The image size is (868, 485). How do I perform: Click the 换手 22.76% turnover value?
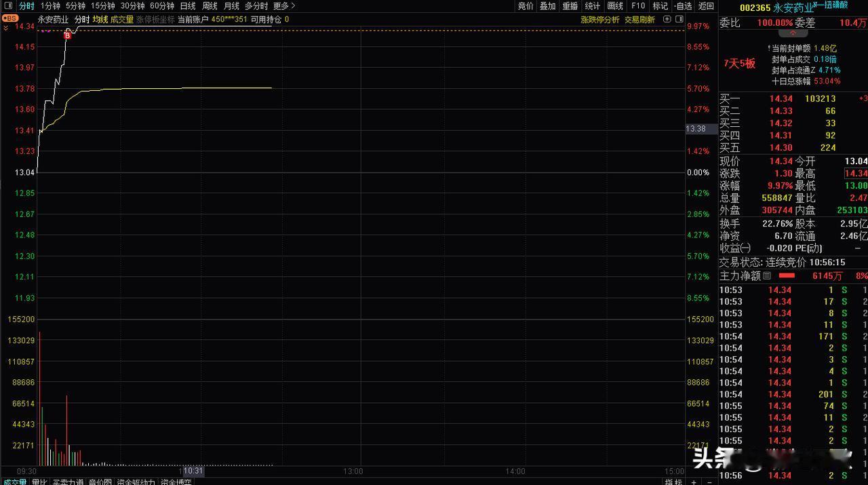tap(776, 224)
